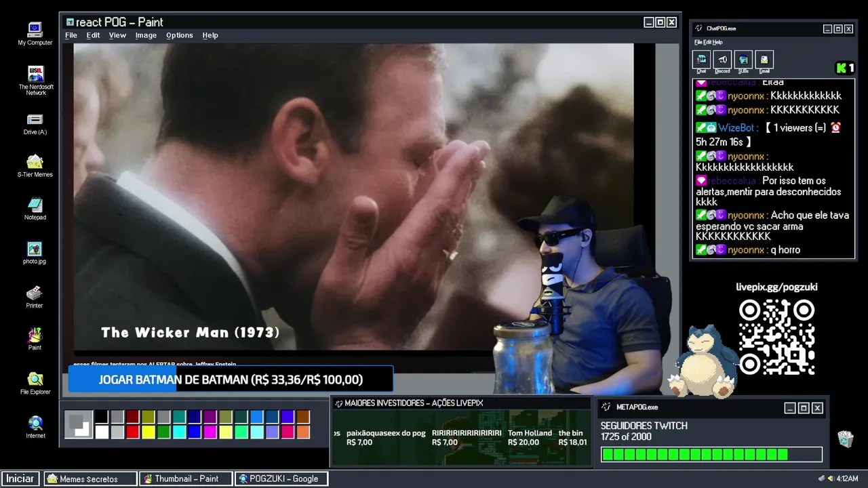Screen dimensions: 868x488
Task: Click the foreground/background color indicator box
Action: pyautogui.click(x=79, y=424)
